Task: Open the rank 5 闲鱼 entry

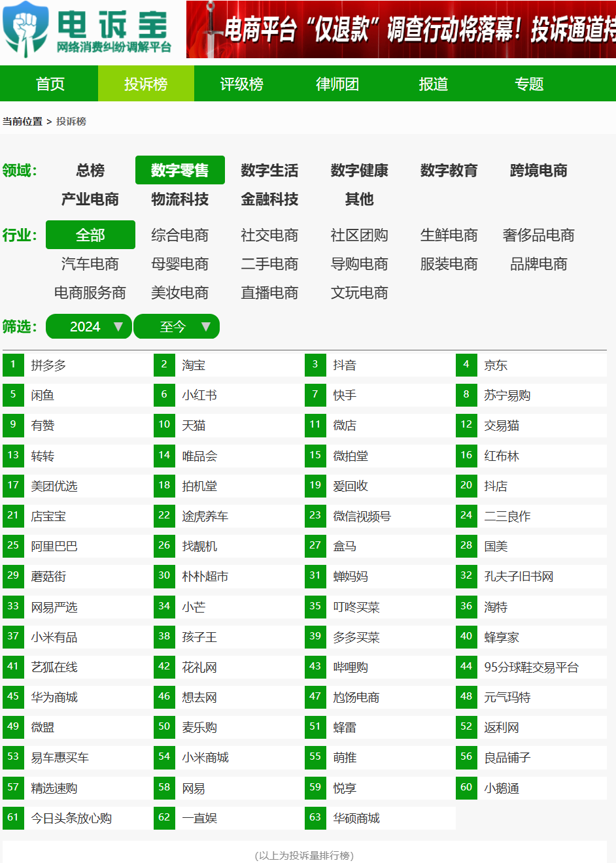Action: pyautogui.click(x=78, y=395)
